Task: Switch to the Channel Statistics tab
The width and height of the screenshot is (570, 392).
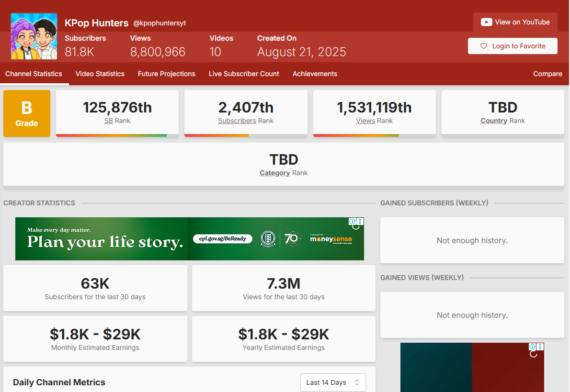Action: (x=34, y=74)
